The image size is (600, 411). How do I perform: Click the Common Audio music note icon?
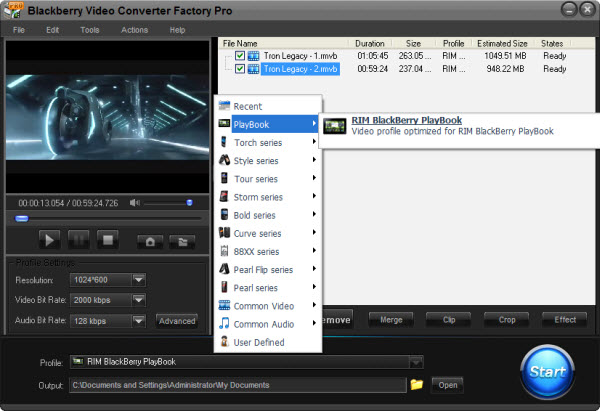click(225, 324)
